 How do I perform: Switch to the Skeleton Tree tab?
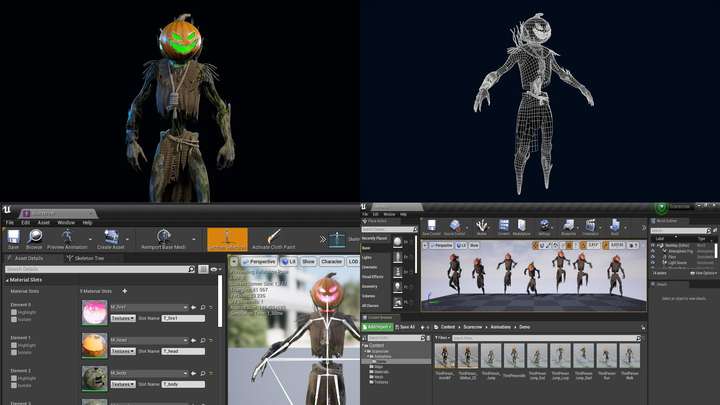[x=86, y=259]
